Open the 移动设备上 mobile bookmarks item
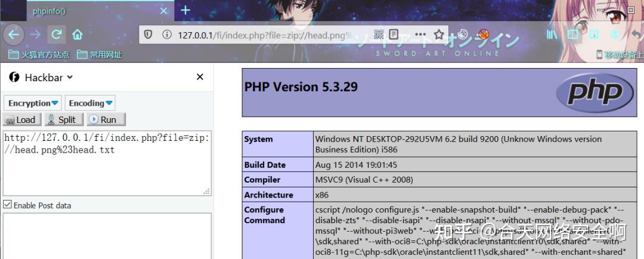 pyautogui.click(x=620, y=54)
